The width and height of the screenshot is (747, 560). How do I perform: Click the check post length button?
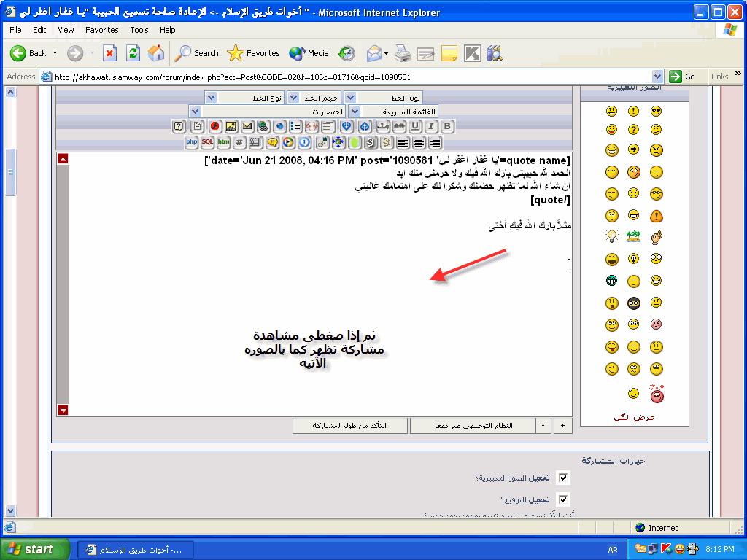[350, 425]
